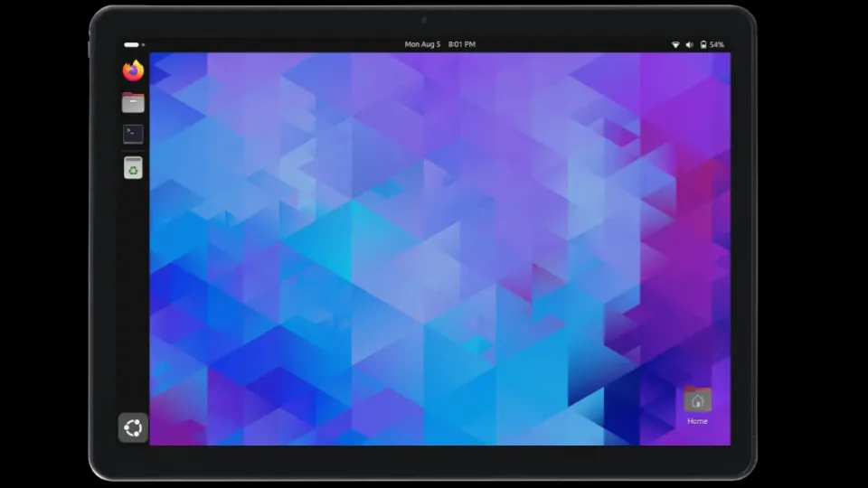
Task: Click the Home label under the desktop folder
Action: pos(697,421)
